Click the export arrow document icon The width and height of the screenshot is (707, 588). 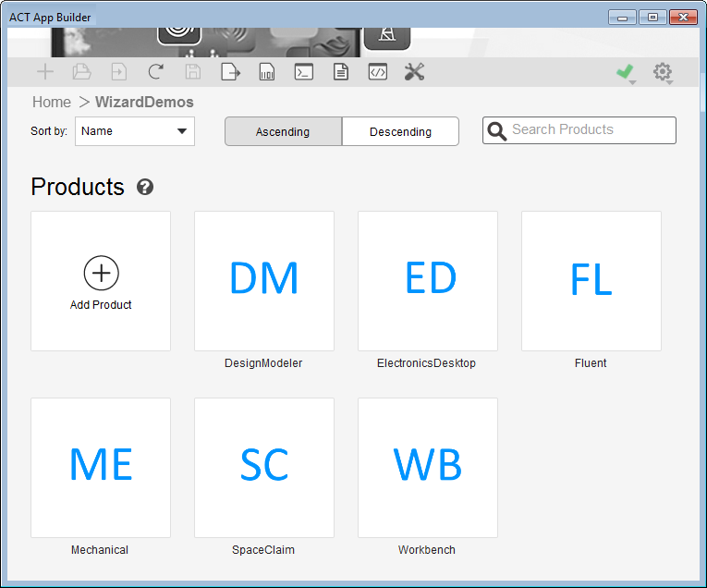(x=230, y=72)
